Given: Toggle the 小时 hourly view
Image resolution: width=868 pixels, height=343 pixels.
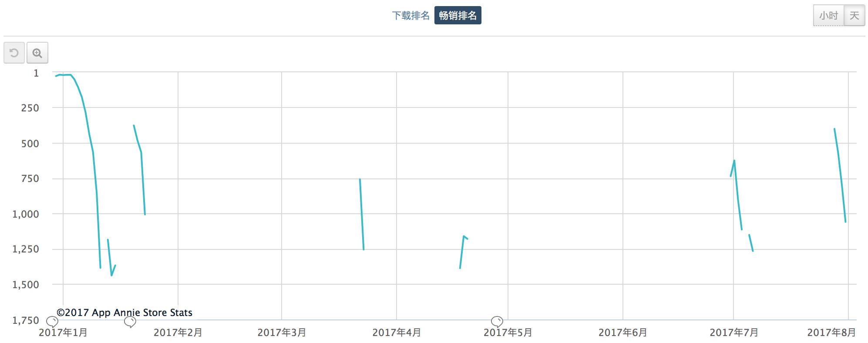Looking at the screenshot, I should 828,16.
